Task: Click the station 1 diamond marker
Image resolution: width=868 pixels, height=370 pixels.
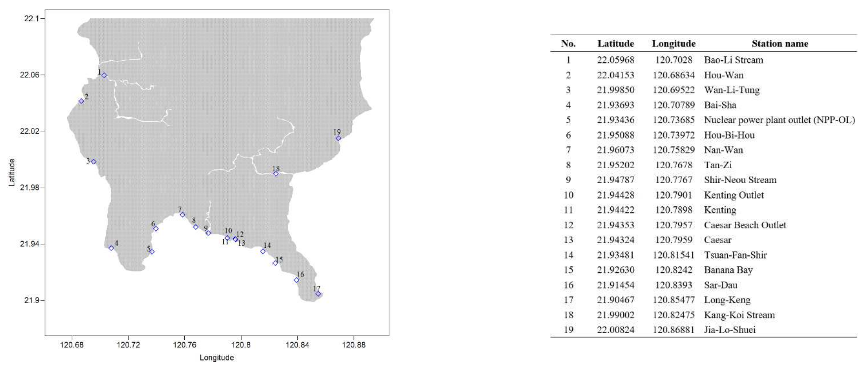Action: 104,75
